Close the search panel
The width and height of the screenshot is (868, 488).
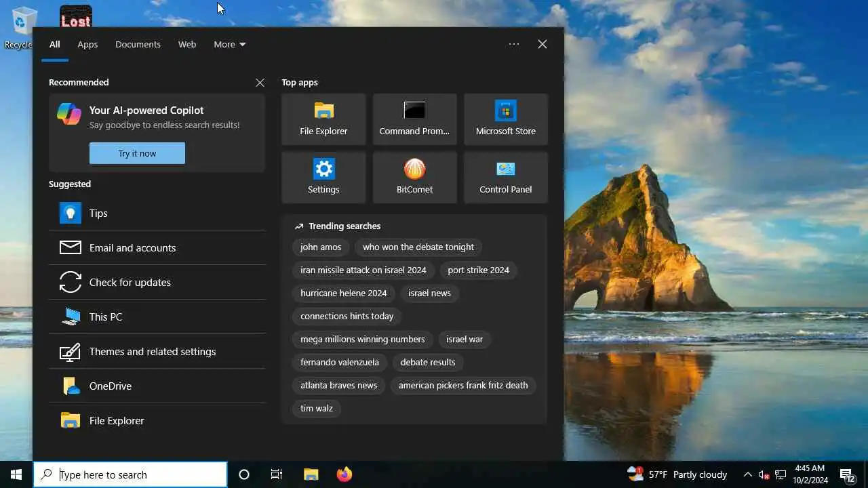542,44
